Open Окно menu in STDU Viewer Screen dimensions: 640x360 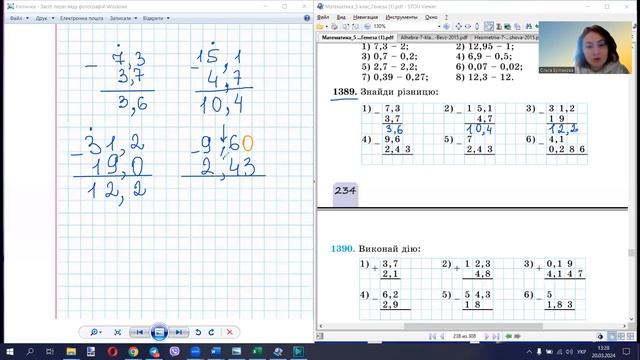(x=431, y=17)
